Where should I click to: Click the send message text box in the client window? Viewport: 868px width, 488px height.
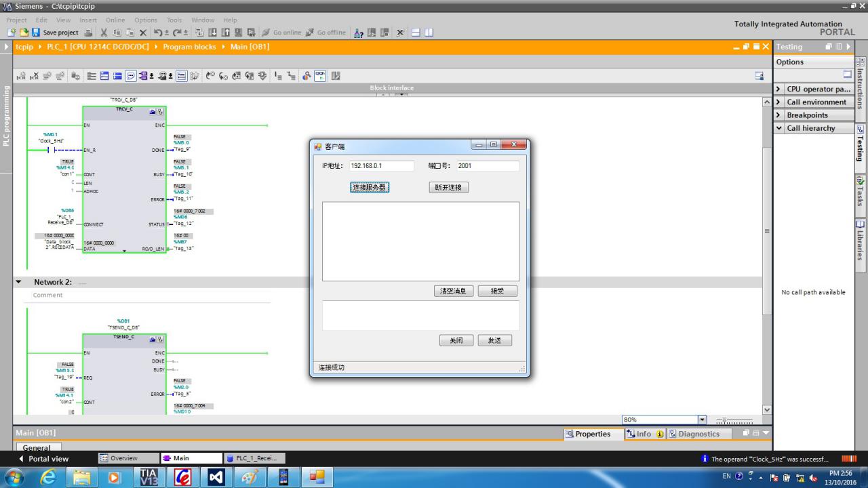(x=420, y=315)
